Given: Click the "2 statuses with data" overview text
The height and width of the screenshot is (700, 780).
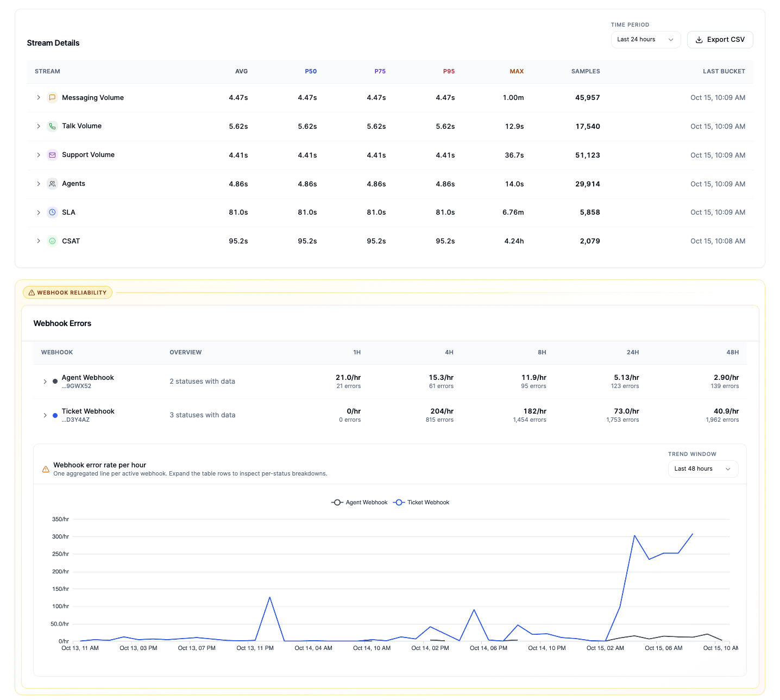Looking at the screenshot, I should tap(202, 382).
